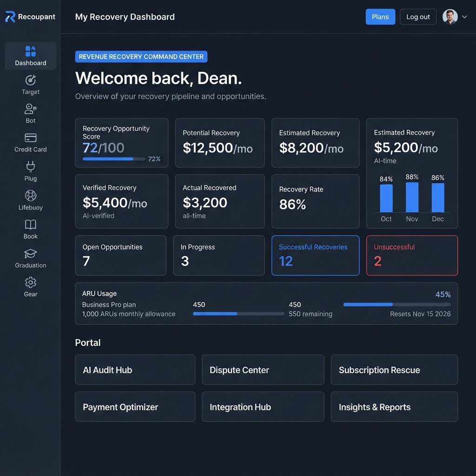The image size is (476, 476).
Task: Click the "$5,200/mo" value
Action: [x=405, y=147]
